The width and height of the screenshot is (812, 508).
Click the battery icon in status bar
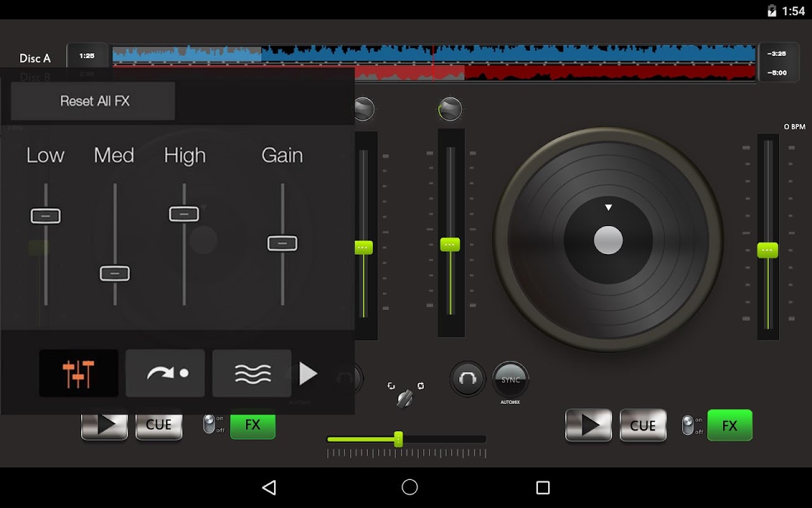coord(772,10)
